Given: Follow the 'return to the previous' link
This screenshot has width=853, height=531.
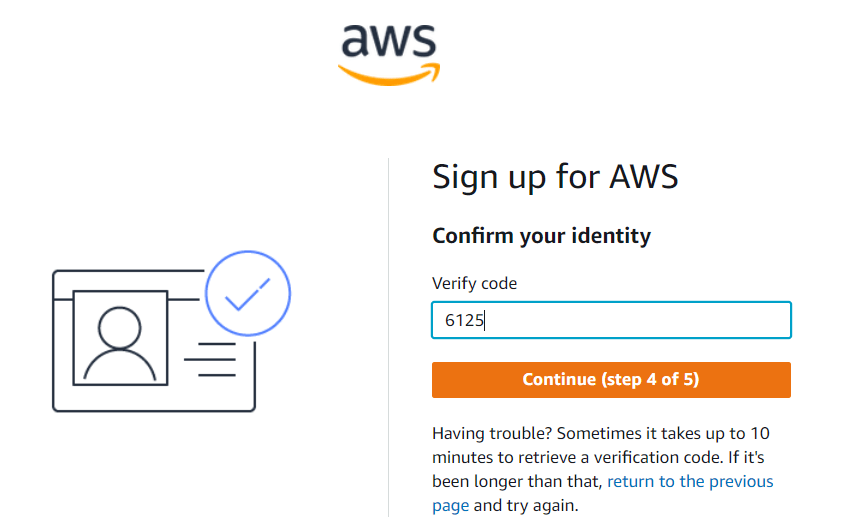Looking at the screenshot, I should (690, 481).
